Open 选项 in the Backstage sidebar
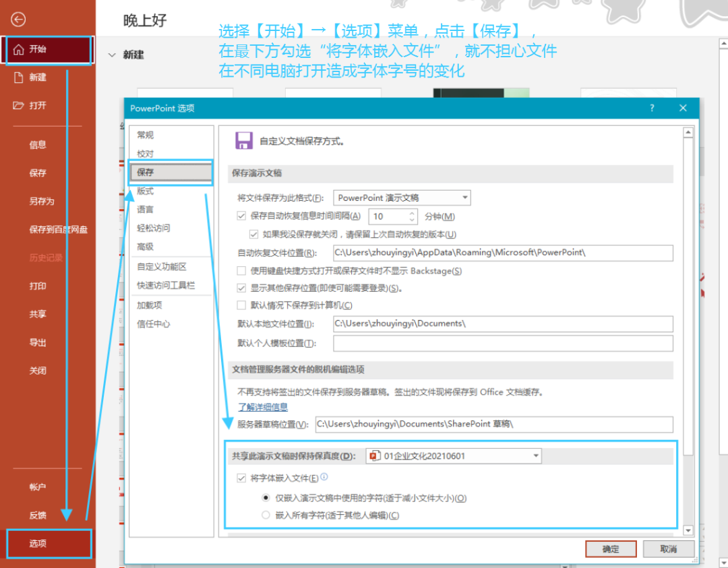 coord(38,544)
